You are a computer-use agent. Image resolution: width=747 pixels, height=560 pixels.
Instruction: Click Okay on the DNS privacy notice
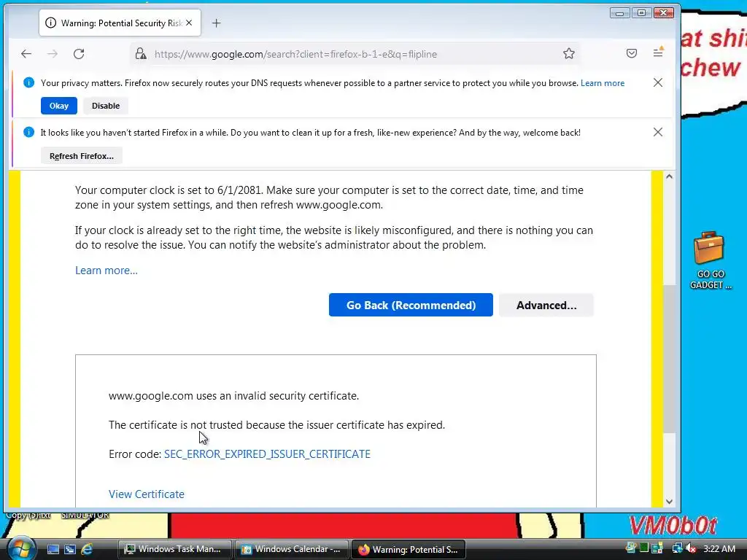click(59, 106)
